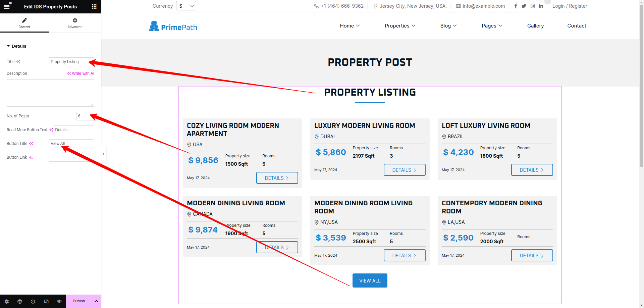This screenshot has height=308, width=644.
Task: Click the phone number +1 (464) 666-9362
Action: pyautogui.click(x=342, y=6)
